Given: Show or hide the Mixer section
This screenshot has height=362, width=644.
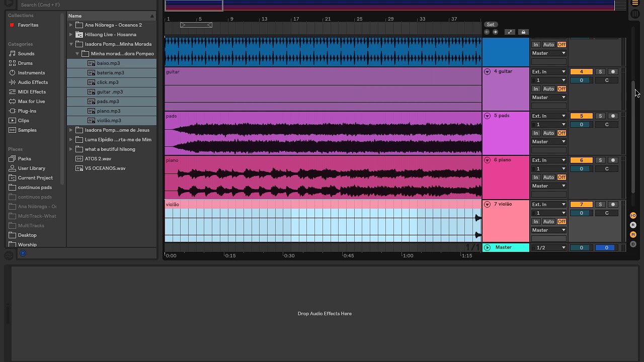Looking at the screenshot, I should (x=633, y=235).
